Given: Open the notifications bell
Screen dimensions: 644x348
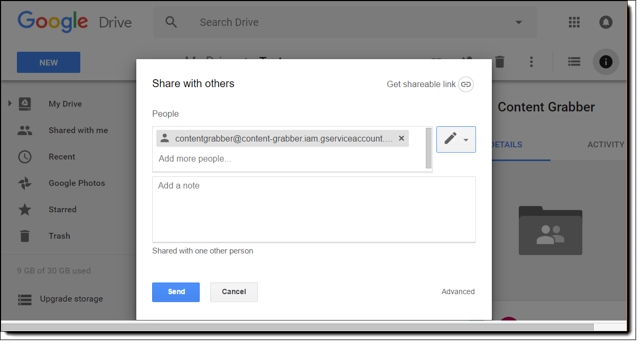Looking at the screenshot, I should click(x=606, y=22).
